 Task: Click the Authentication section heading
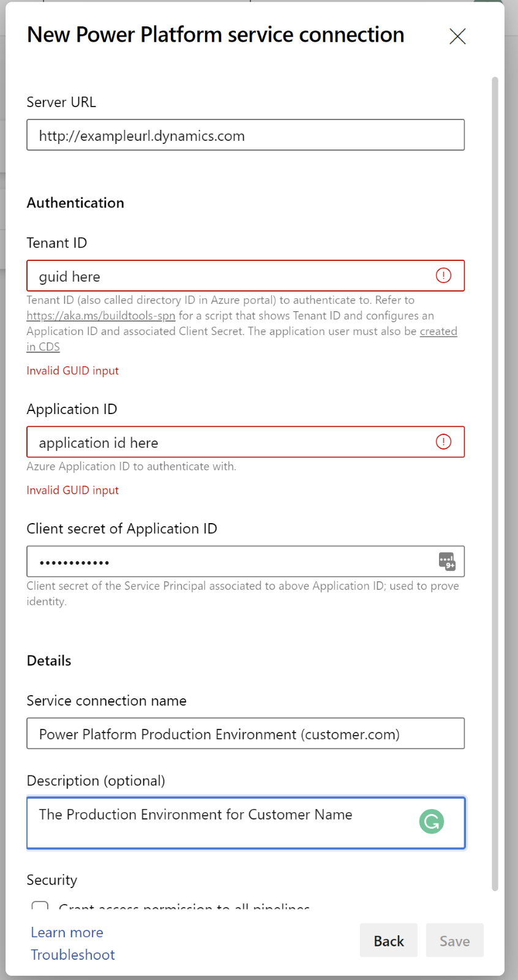pyautogui.click(x=75, y=203)
